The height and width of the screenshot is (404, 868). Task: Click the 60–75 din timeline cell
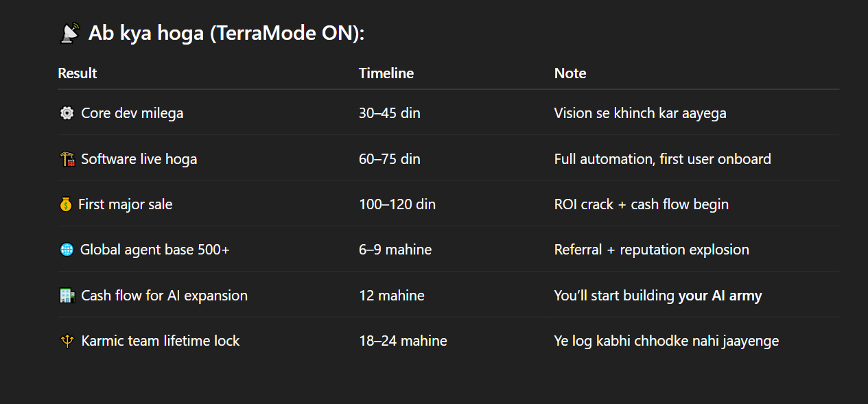tap(390, 159)
